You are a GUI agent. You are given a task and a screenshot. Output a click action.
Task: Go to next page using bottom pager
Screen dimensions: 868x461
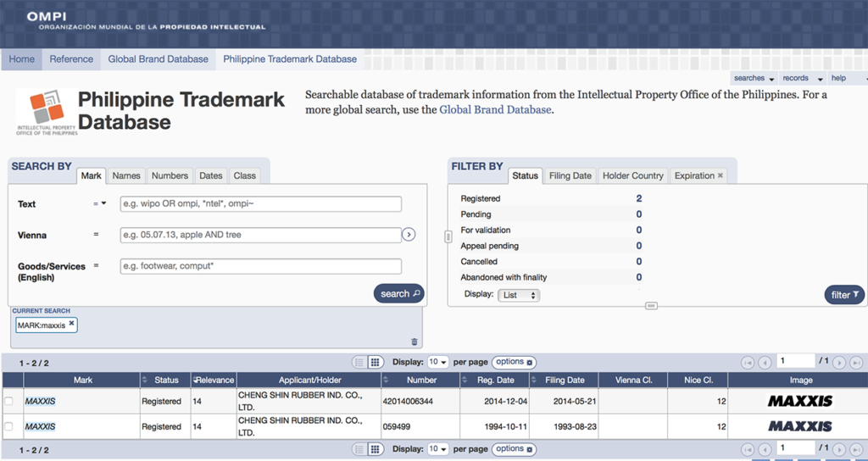pyautogui.click(x=839, y=449)
